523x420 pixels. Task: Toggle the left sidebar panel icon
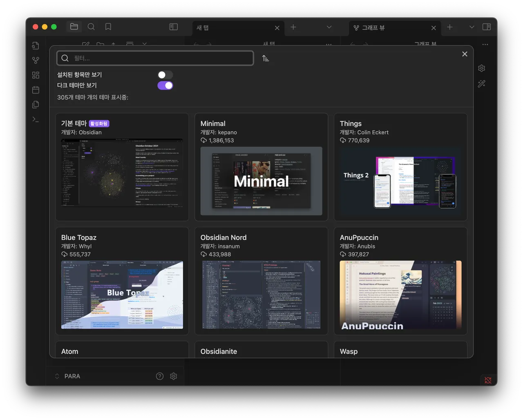174,27
